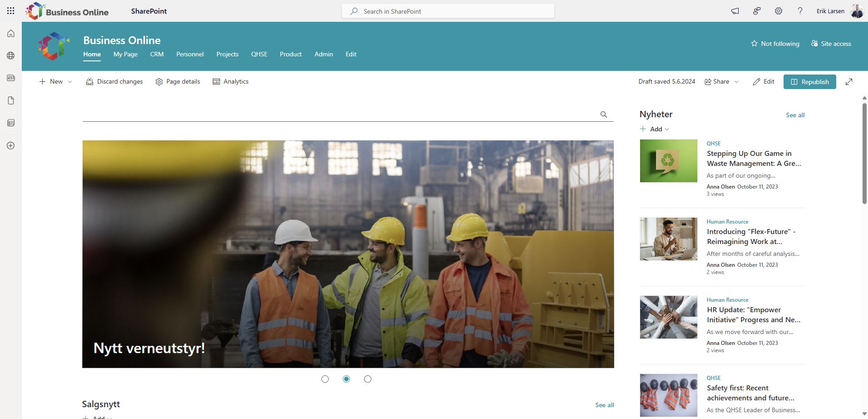
Task: Open HR Update Empower Initiative article
Action: point(754,315)
